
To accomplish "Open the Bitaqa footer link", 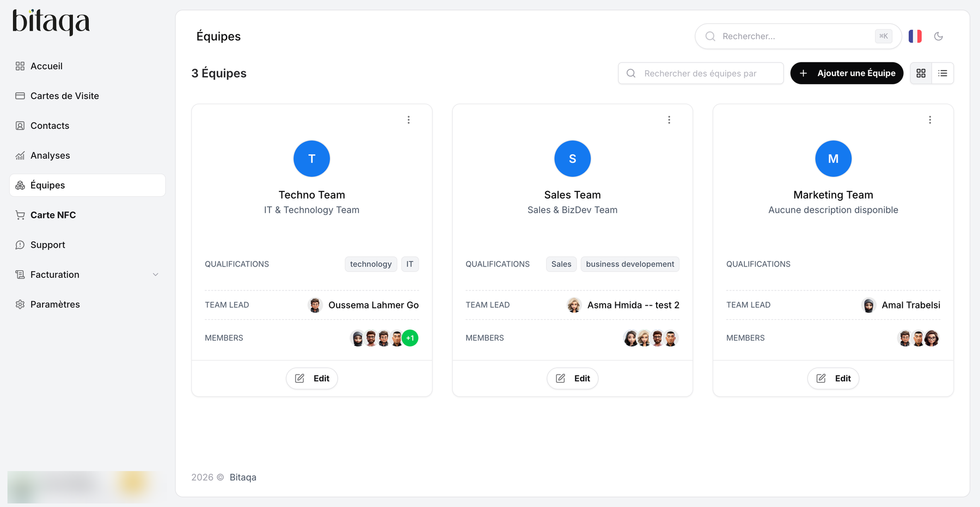I will (243, 478).
